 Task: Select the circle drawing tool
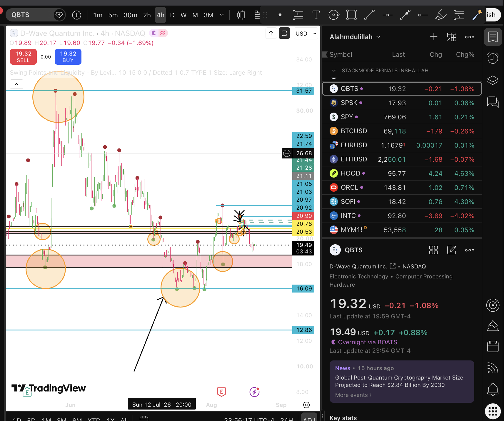click(x=334, y=15)
